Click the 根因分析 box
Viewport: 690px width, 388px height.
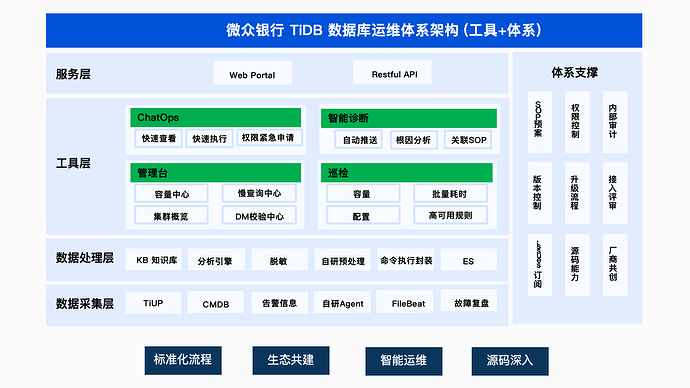(413, 140)
